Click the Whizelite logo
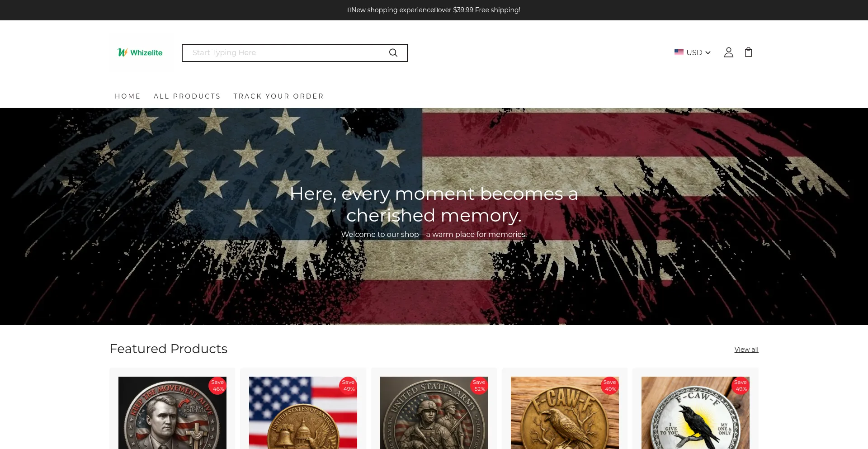Screen dimensions: 868x449 [140, 52]
